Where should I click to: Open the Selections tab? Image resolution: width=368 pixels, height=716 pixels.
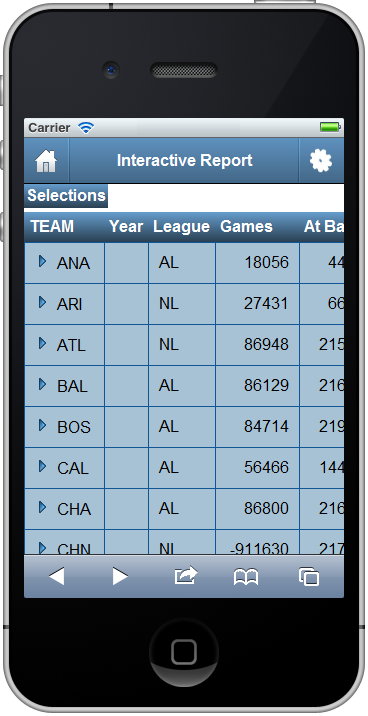[66, 196]
